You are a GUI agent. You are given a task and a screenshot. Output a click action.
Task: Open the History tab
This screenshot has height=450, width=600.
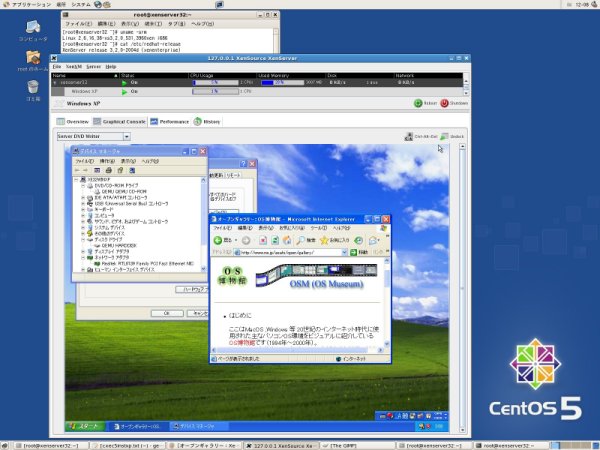pyautogui.click(x=207, y=122)
